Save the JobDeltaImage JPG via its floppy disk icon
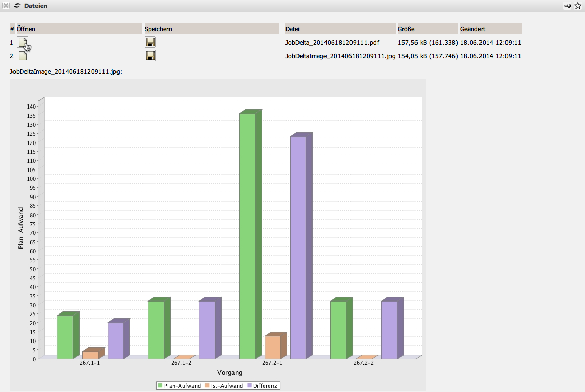Screen dimensions: 585x392 [x=150, y=56]
